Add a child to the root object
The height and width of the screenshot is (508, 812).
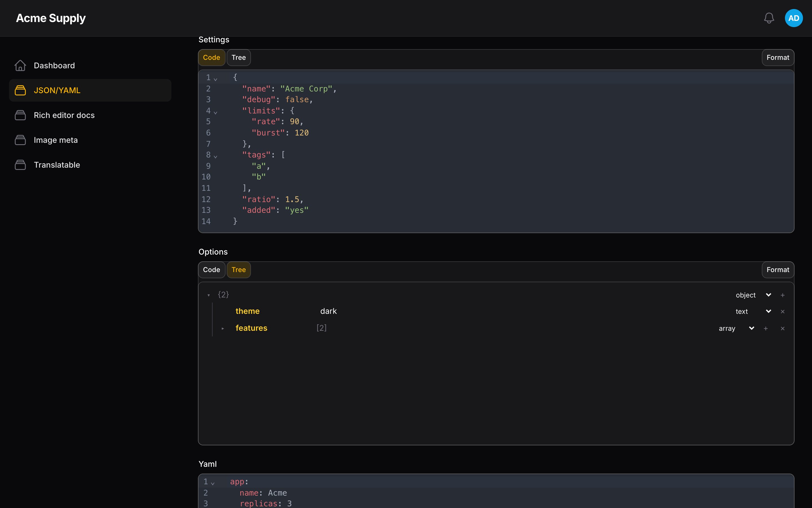[782, 295]
